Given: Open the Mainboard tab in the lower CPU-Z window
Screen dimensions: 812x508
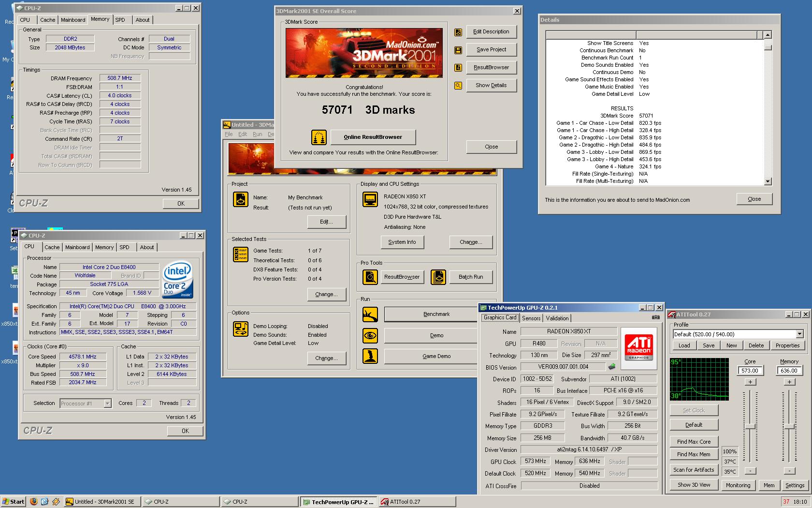Looking at the screenshot, I should [77, 247].
